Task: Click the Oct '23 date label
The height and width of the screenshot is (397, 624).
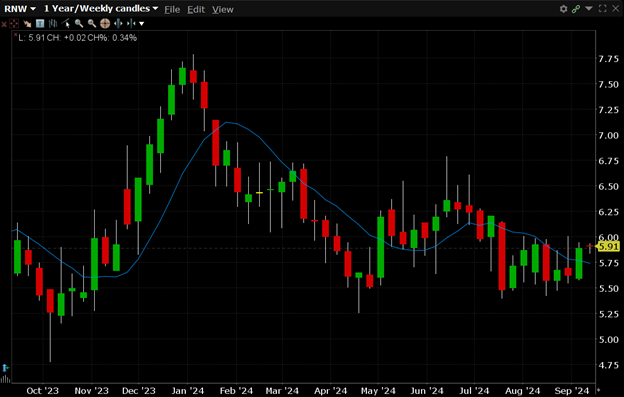Action: click(43, 391)
